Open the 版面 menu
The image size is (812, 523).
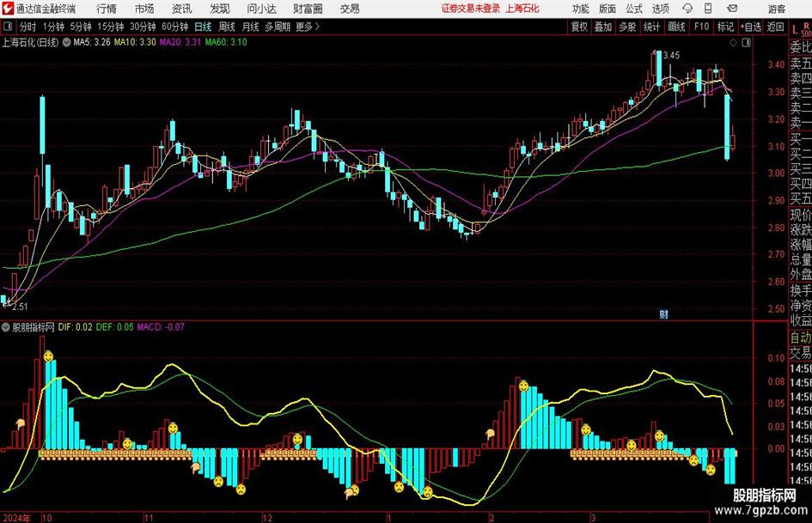(x=607, y=9)
